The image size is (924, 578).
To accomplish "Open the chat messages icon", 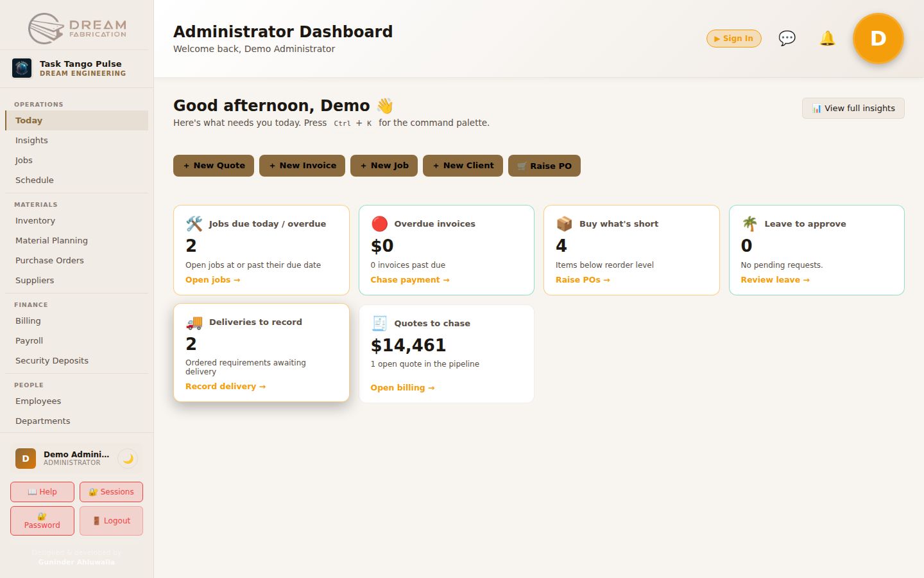I will [787, 39].
